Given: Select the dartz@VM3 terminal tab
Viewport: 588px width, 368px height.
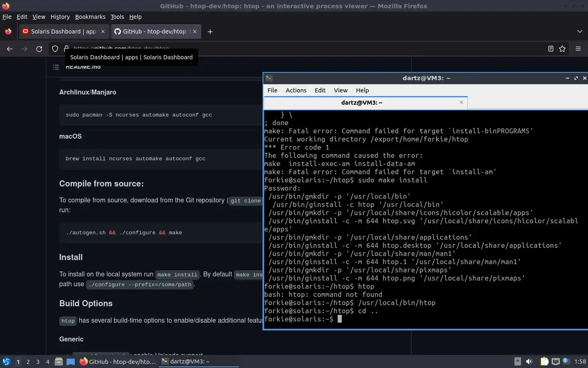Looking at the screenshot, I should (365, 103).
